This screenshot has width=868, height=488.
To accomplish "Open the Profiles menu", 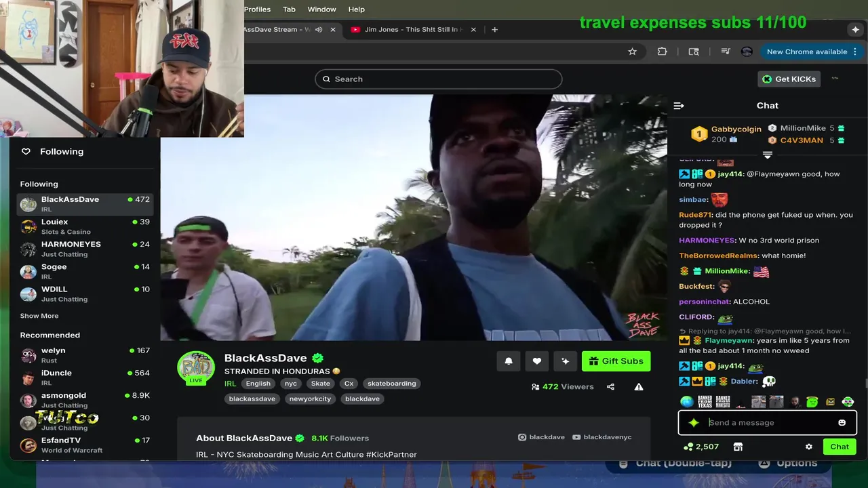I will (257, 9).
